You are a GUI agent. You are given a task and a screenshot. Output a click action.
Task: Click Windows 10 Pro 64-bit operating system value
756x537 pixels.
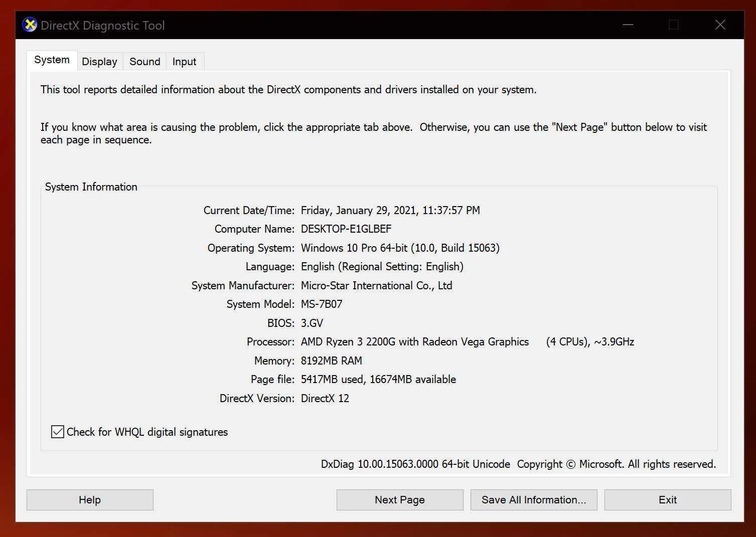pos(400,248)
